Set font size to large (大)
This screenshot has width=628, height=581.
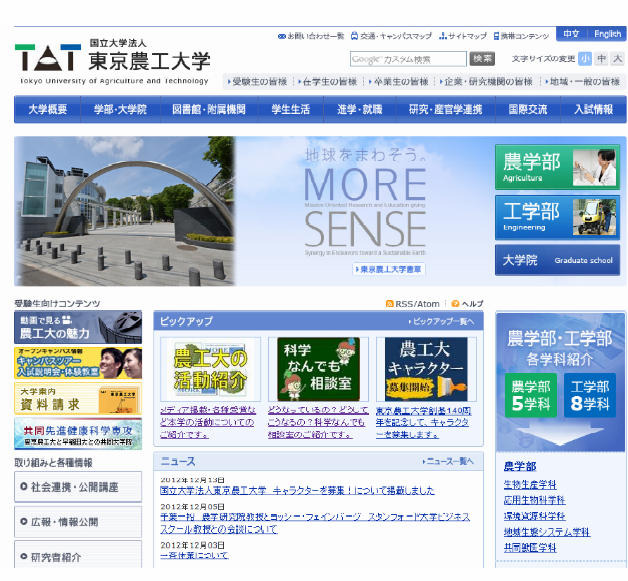coord(617,59)
